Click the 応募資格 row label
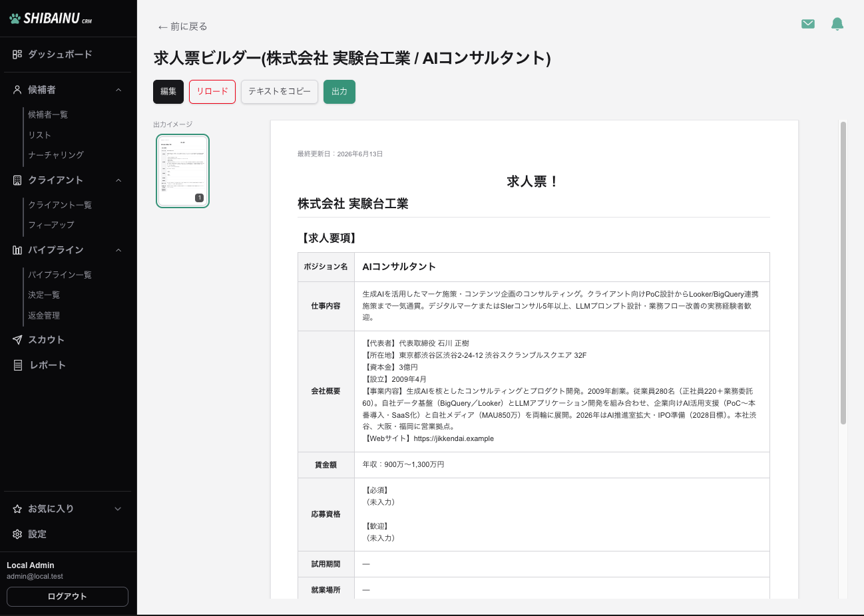Screen dimensions: 864x616 point(325,514)
